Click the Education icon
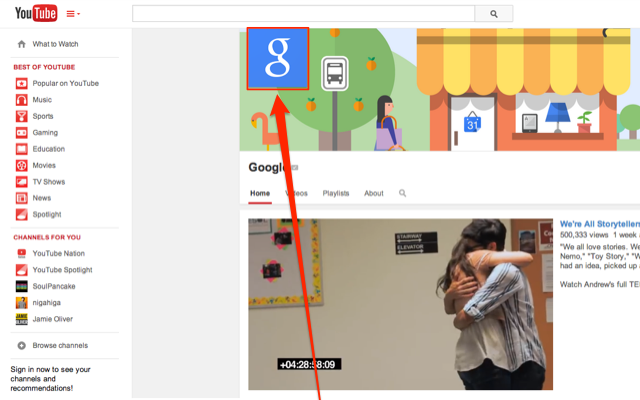Viewport: 640px width, 400px height. (x=22, y=149)
